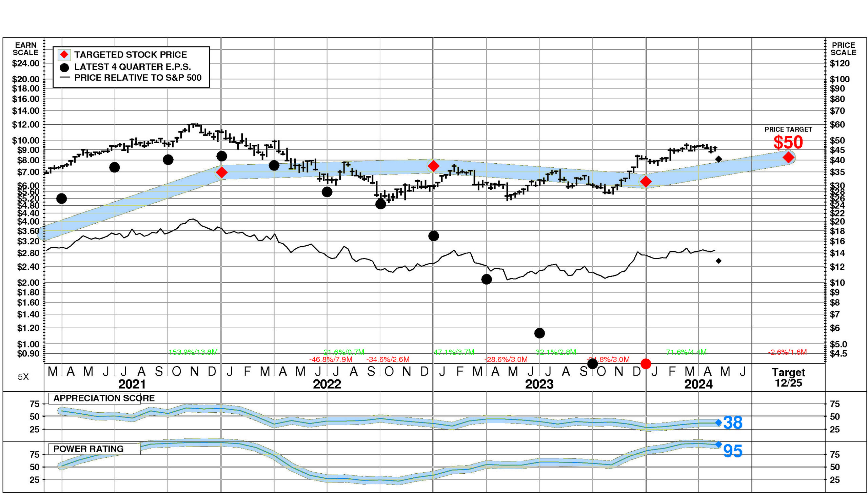Click red diamond marker below $50 price target

pos(788,158)
